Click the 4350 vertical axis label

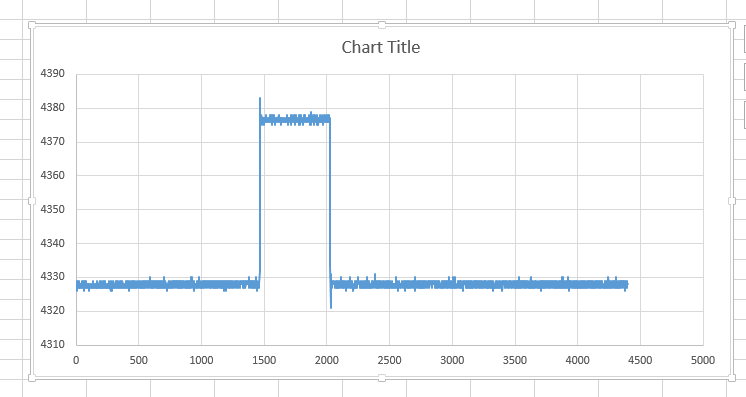click(x=52, y=208)
